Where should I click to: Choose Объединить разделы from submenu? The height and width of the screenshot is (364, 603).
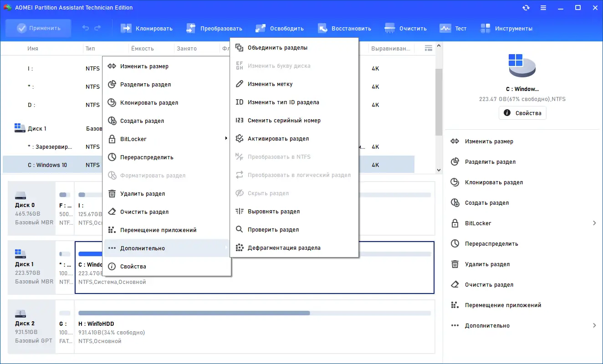(x=294, y=47)
